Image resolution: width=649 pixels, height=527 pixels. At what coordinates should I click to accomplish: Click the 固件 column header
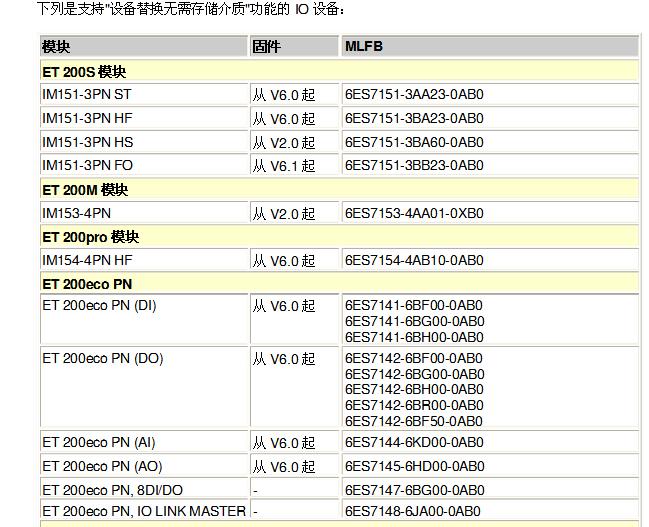294,46
